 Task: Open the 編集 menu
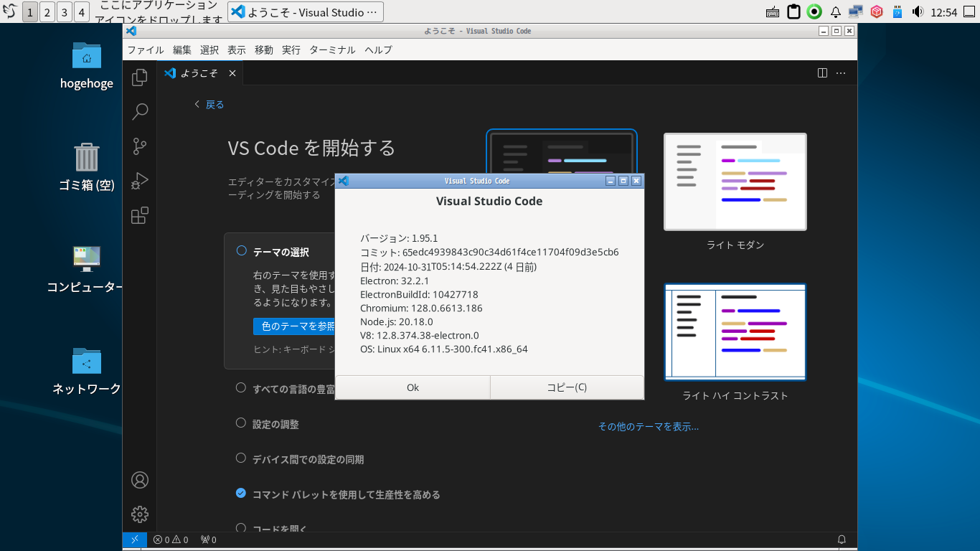(182, 50)
